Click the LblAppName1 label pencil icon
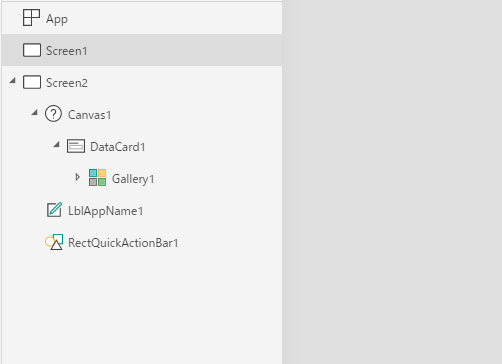 (54, 210)
